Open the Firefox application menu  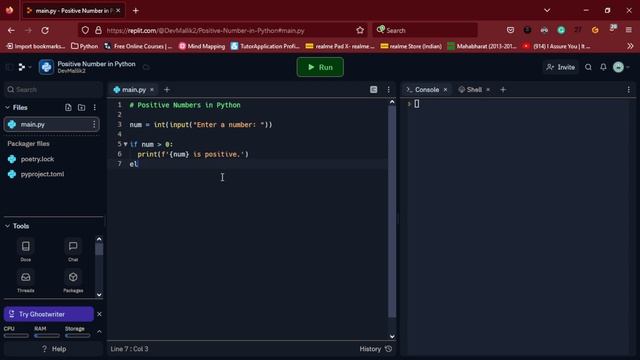[629, 30]
